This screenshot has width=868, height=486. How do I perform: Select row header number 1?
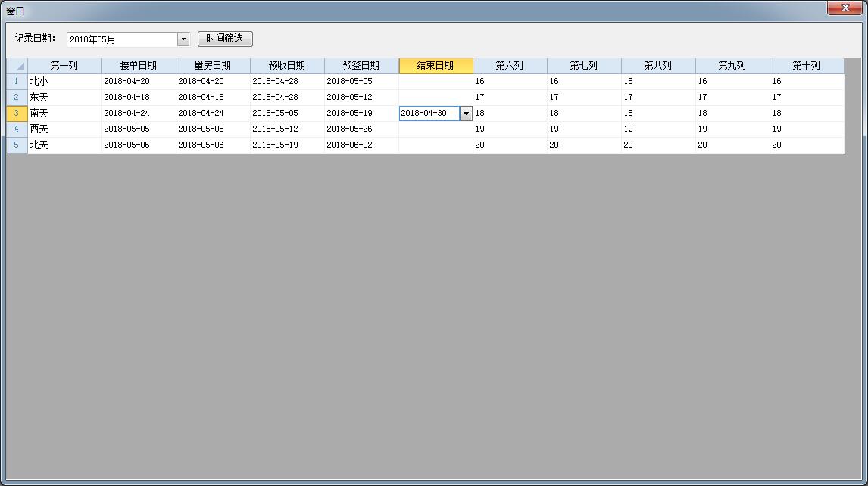pos(17,81)
